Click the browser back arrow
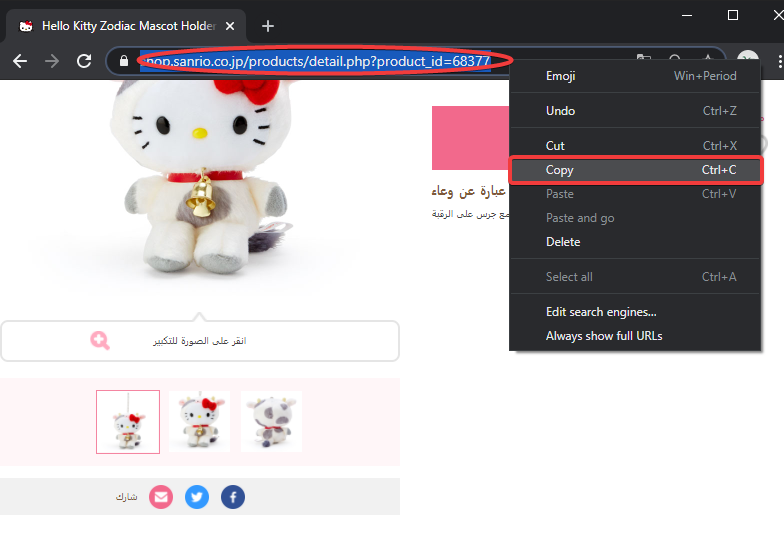The width and height of the screenshot is (784, 536). [x=20, y=61]
